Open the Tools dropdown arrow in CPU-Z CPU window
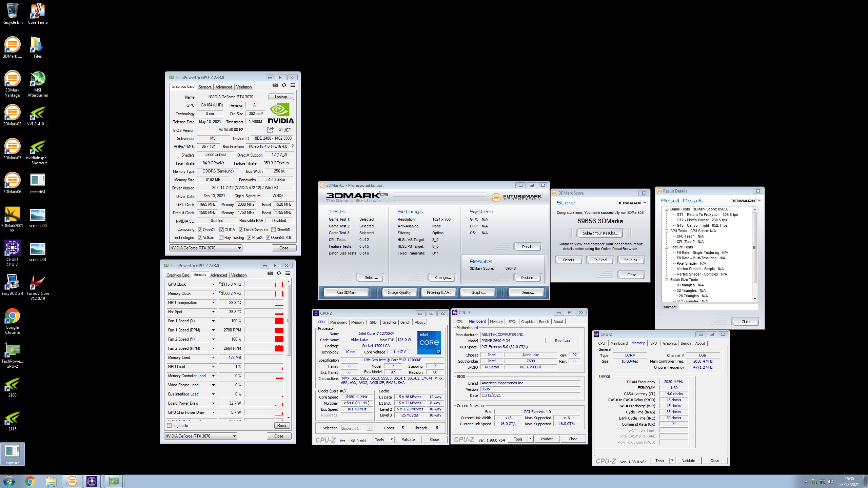 coord(392,440)
